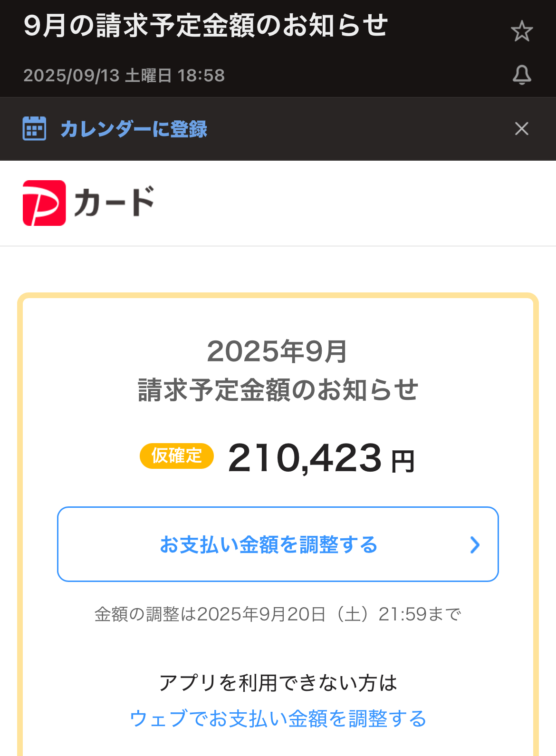Viewport: 556px width, 756px height.
Task: Tap the 2025年9月 heading in the card
Action: (278, 351)
